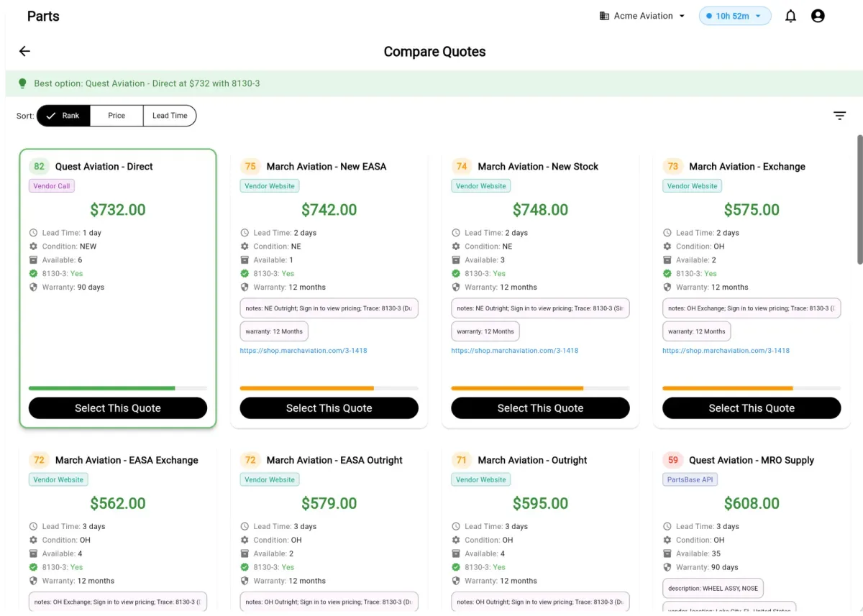
Task: Click score badge 82 on Quest Aviation - Direct
Action: [39, 167]
